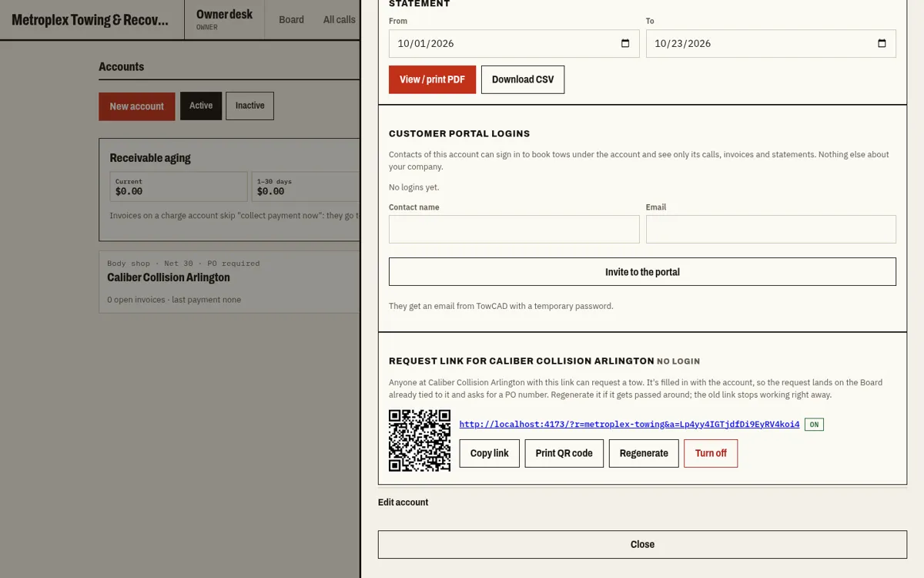The width and height of the screenshot is (924, 578).
Task: Click Print QR code button
Action: tap(564, 453)
